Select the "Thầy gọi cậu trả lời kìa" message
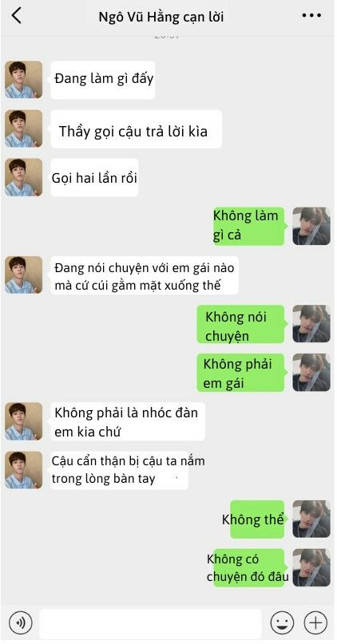337x644 pixels. pyautogui.click(x=136, y=129)
